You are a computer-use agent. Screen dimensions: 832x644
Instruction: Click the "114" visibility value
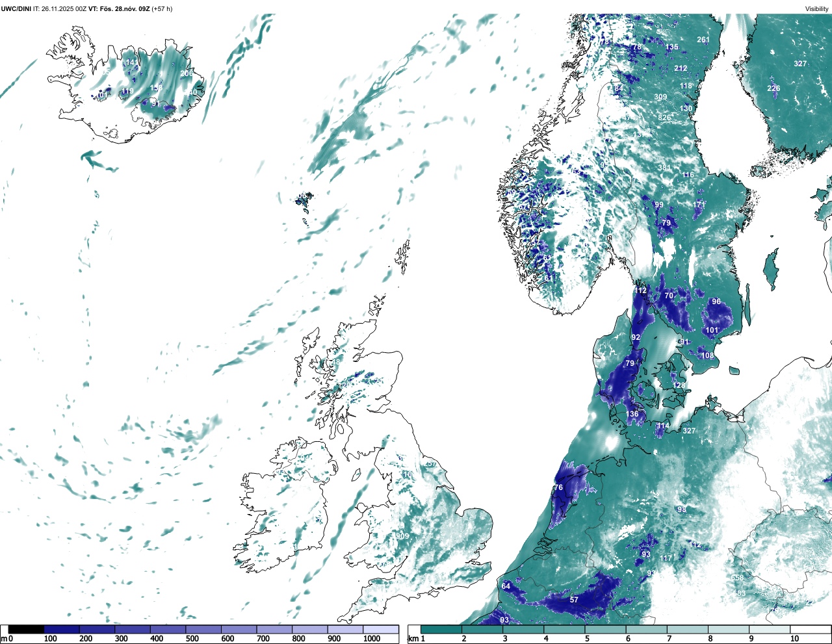click(x=662, y=426)
